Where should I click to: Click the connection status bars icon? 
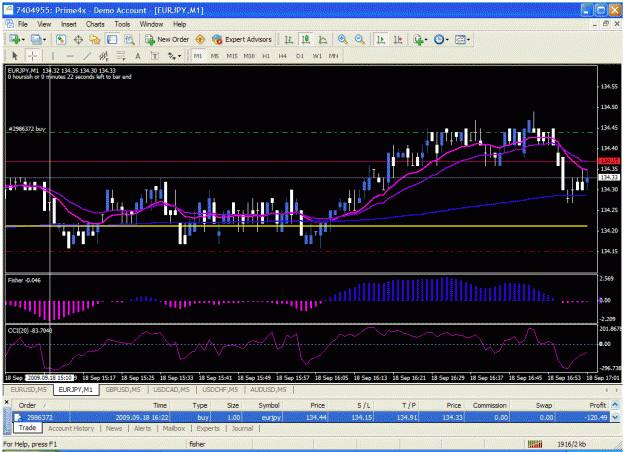pyautogui.click(x=535, y=444)
